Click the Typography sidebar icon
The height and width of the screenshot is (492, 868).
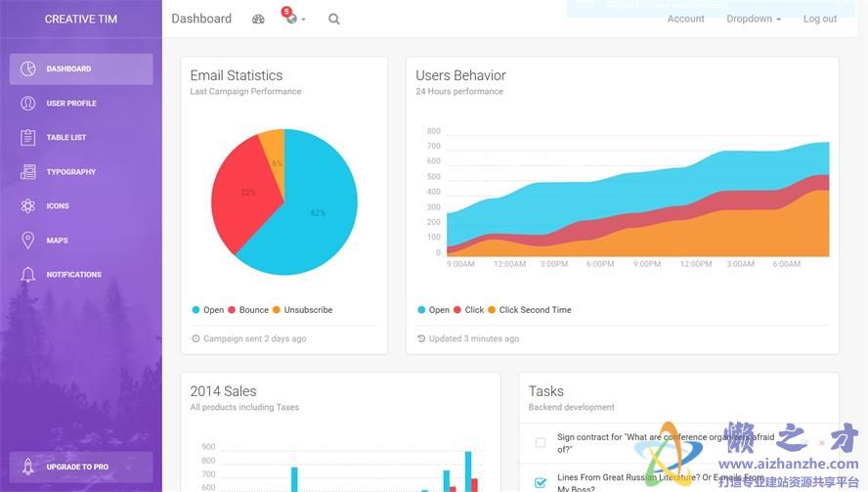28,171
